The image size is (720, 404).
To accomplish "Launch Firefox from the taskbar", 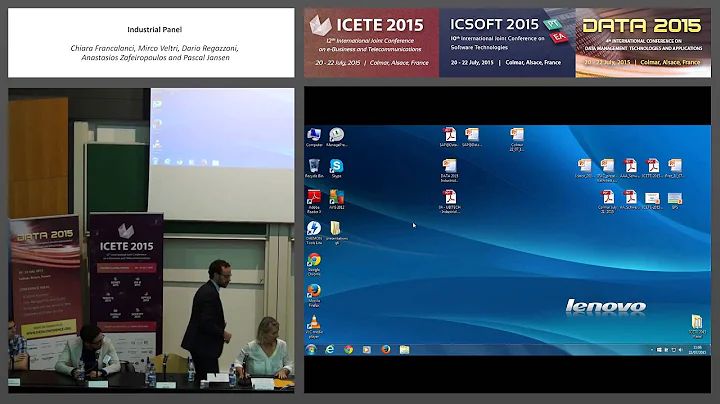I will click(x=386, y=350).
